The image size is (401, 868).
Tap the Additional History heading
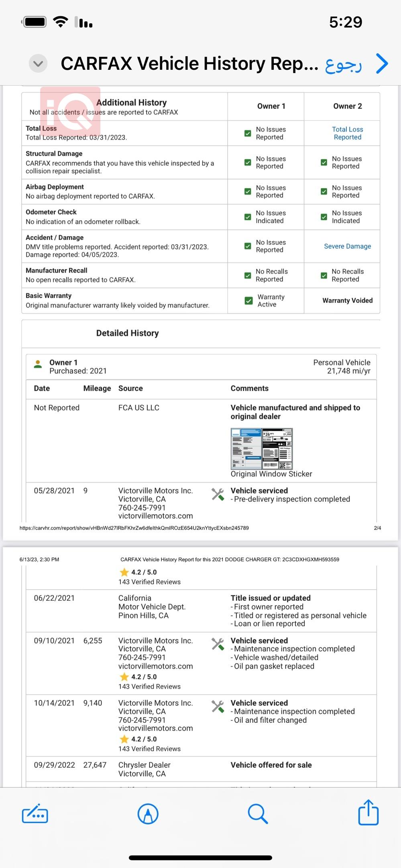point(131,102)
